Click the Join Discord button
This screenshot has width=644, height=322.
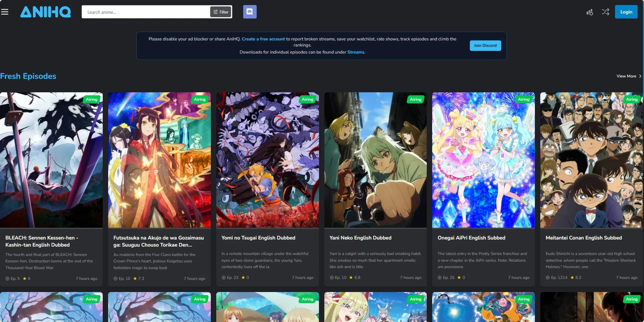point(485,45)
